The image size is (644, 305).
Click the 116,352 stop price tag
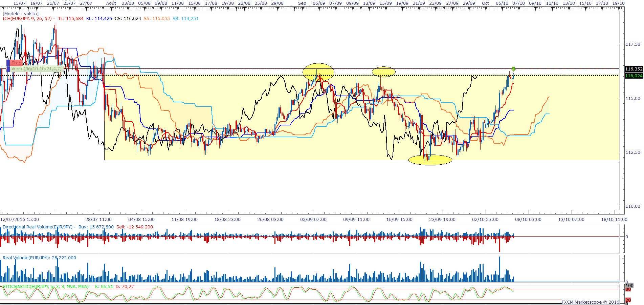[634, 69]
